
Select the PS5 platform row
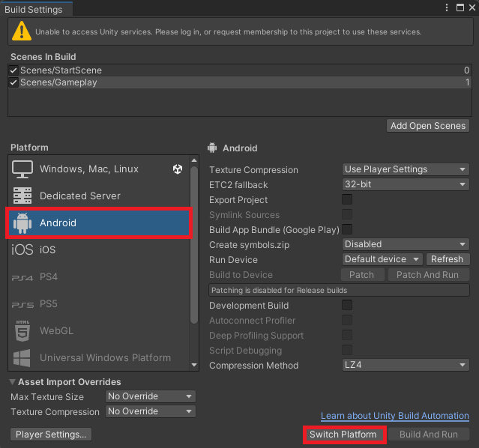tap(99, 304)
